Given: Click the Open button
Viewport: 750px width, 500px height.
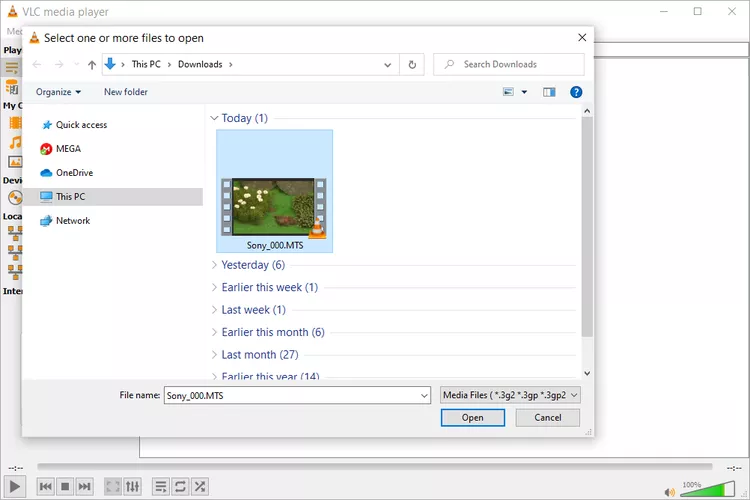Looking at the screenshot, I should (x=473, y=418).
